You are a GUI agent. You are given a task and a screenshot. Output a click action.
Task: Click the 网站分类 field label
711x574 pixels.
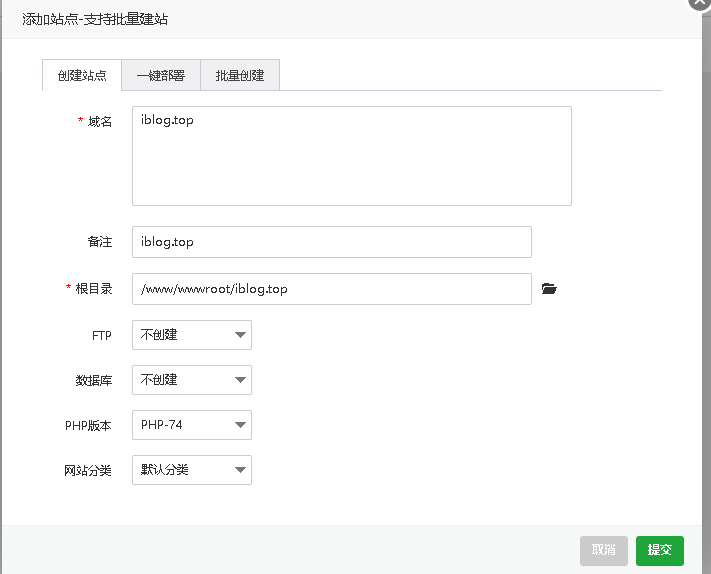pyautogui.click(x=89, y=470)
